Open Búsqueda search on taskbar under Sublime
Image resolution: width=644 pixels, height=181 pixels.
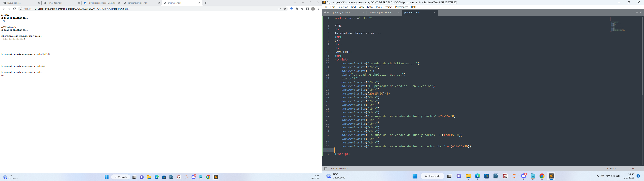[x=433, y=176]
